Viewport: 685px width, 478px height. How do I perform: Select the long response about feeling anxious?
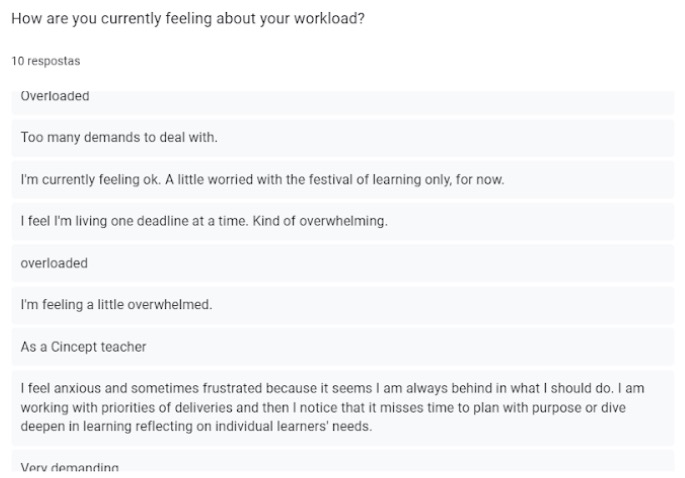pyautogui.click(x=332, y=408)
